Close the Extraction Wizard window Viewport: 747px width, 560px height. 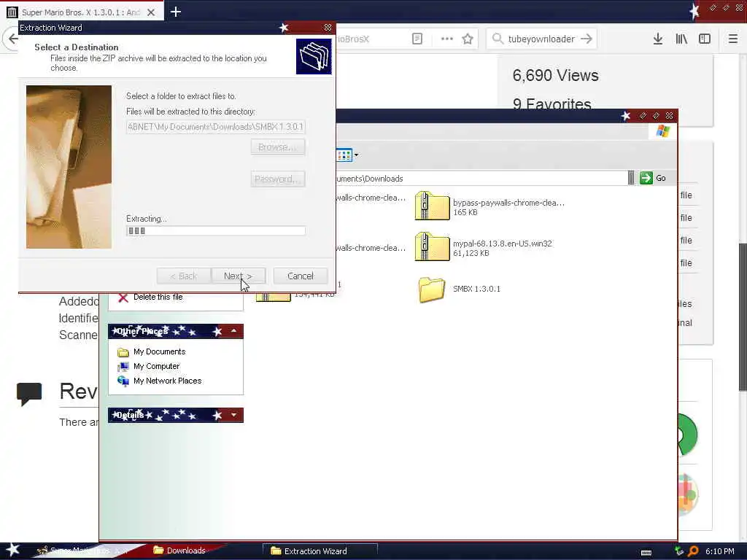pos(328,28)
